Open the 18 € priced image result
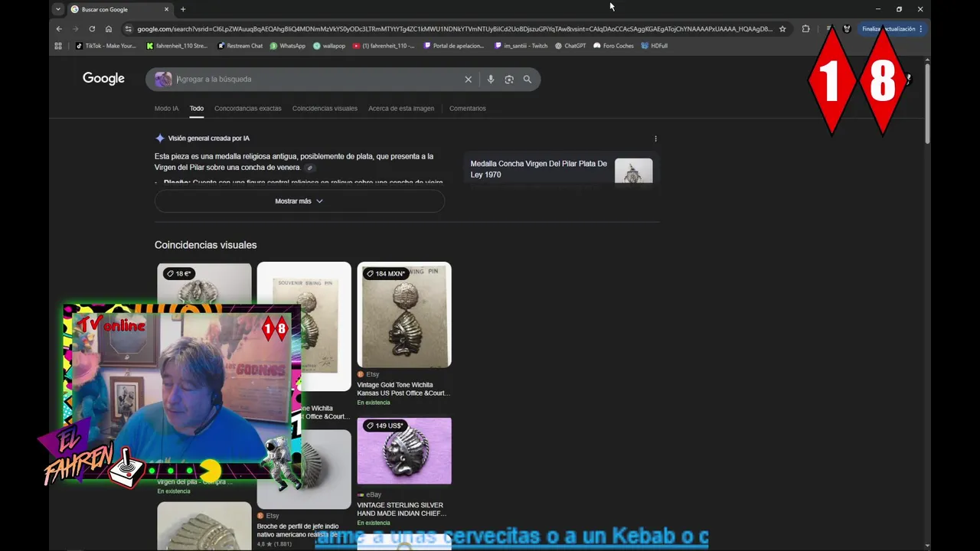The height and width of the screenshot is (551, 980). (x=204, y=283)
